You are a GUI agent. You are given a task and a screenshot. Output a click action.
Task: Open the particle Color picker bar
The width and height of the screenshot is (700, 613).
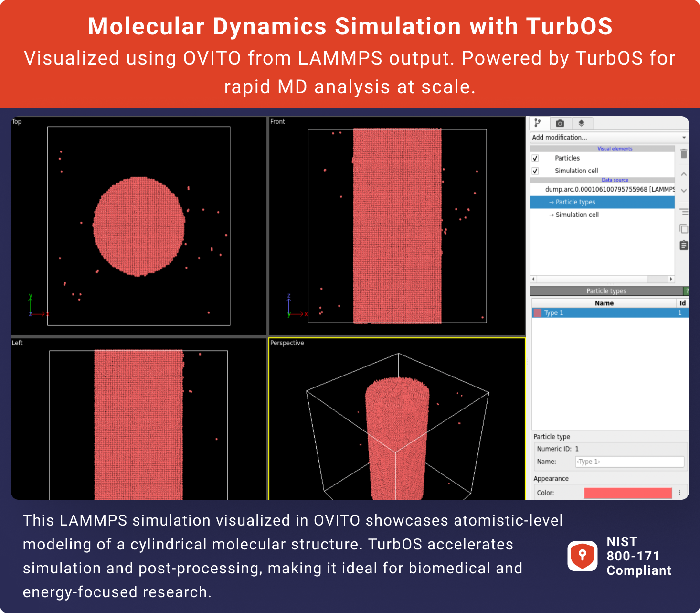coord(628,493)
